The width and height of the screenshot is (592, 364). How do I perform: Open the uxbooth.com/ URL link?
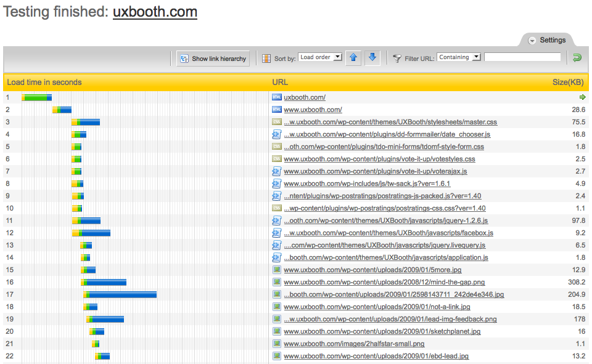pos(305,97)
